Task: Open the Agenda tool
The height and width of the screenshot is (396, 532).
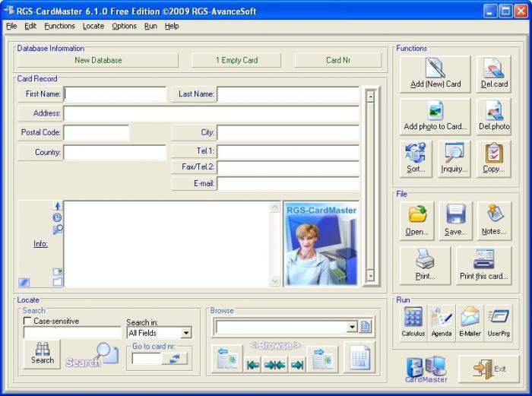Action: tap(442, 322)
